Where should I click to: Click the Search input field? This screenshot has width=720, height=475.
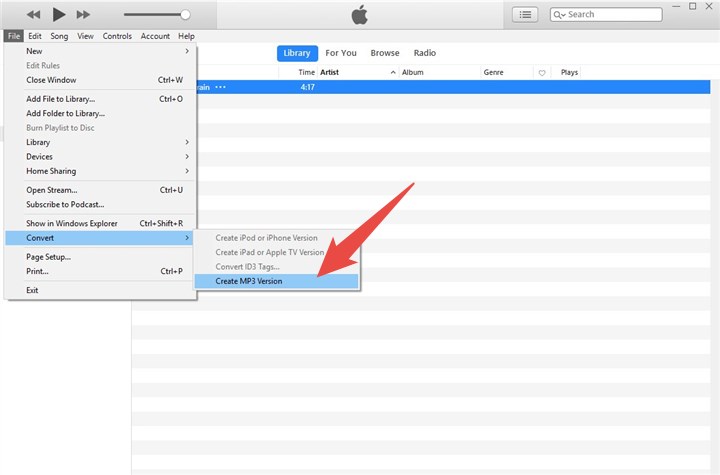[606, 15]
